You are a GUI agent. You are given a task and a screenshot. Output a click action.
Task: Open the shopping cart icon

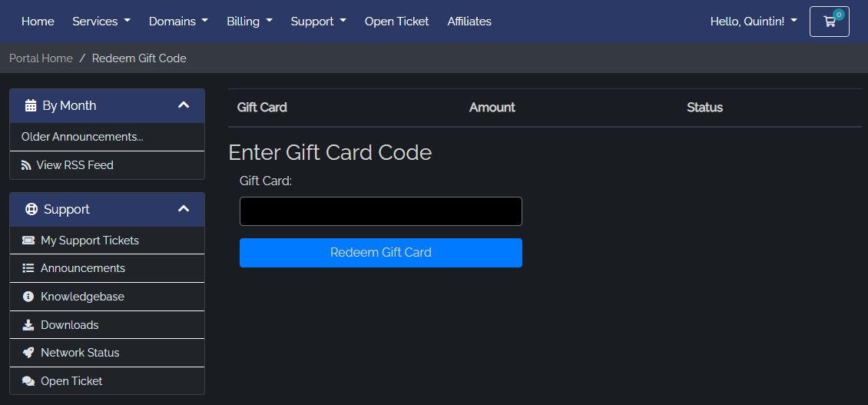(830, 22)
